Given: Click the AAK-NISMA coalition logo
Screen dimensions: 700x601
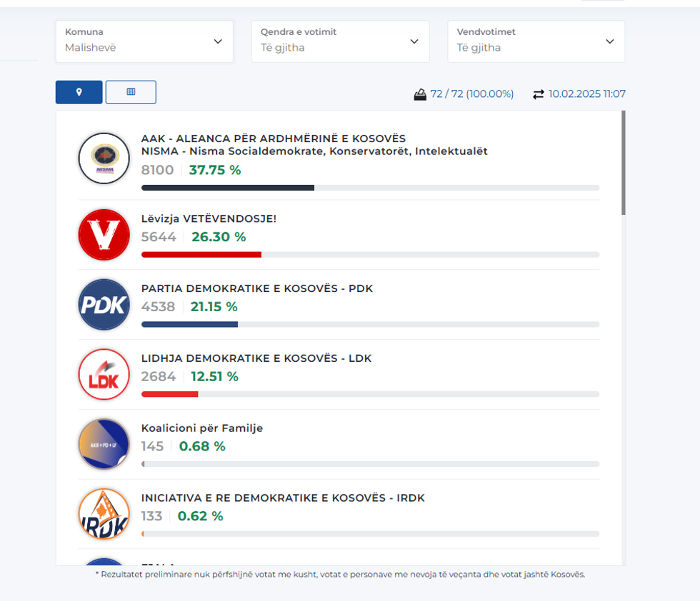Looking at the screenshot, I should (104, 158).
